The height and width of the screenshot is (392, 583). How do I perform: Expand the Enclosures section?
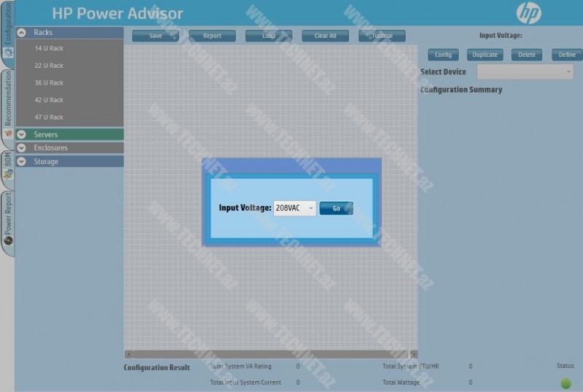point(22,148)
